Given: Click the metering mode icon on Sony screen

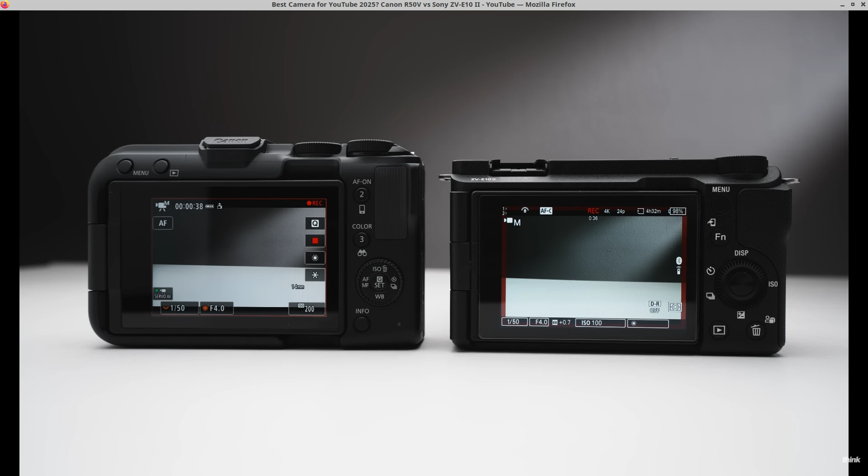Looking at the screenshot, I should [x=675, y=307].
